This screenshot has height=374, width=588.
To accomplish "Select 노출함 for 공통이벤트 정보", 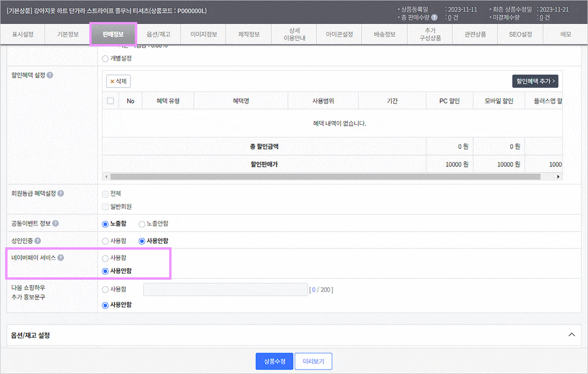I will [106, 224].
